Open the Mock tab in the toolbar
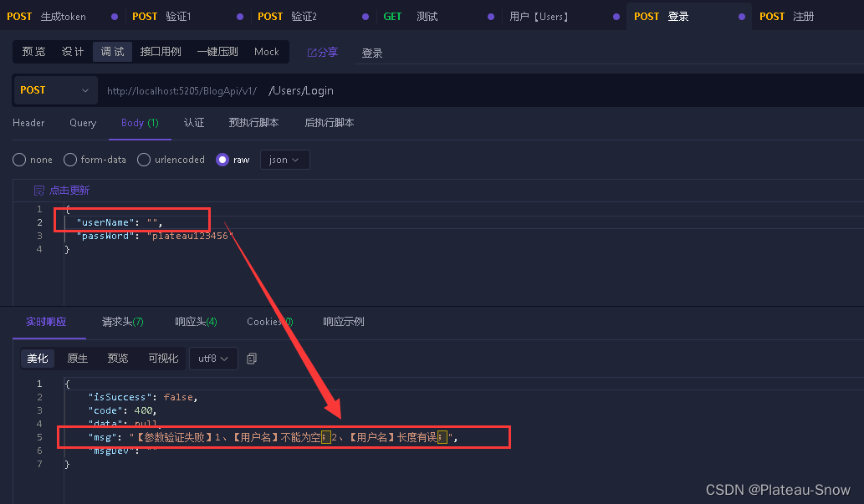 [266, 51]
